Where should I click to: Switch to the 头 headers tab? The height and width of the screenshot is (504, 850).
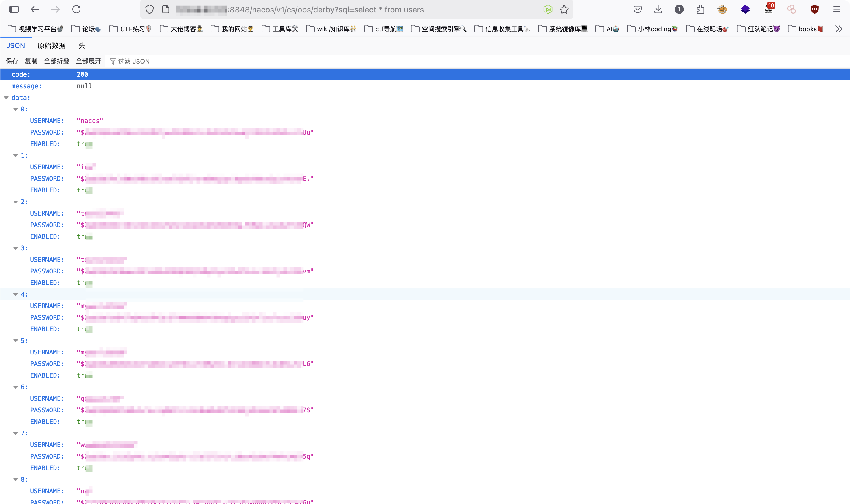coord(82,45)
